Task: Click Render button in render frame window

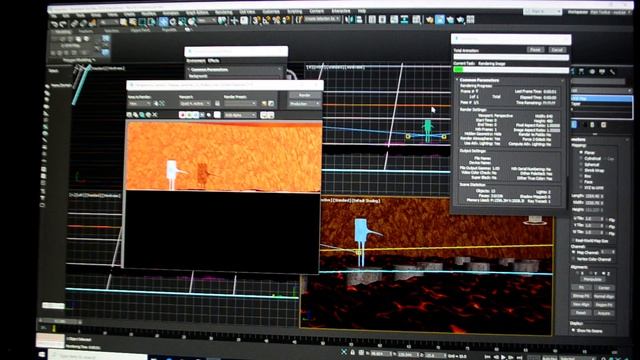Action: pos(304,96)
